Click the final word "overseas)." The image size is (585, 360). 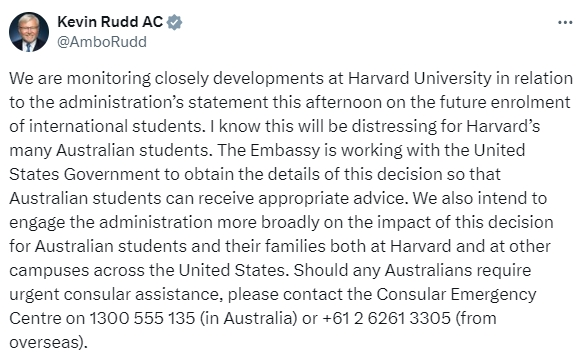click(48, 342)
